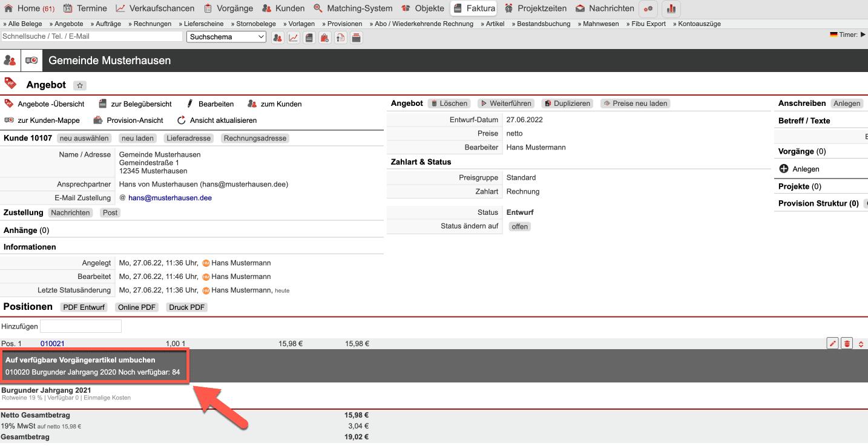Click the Weiterführen button
Viewport: 868px width, 446px height.
505,103
